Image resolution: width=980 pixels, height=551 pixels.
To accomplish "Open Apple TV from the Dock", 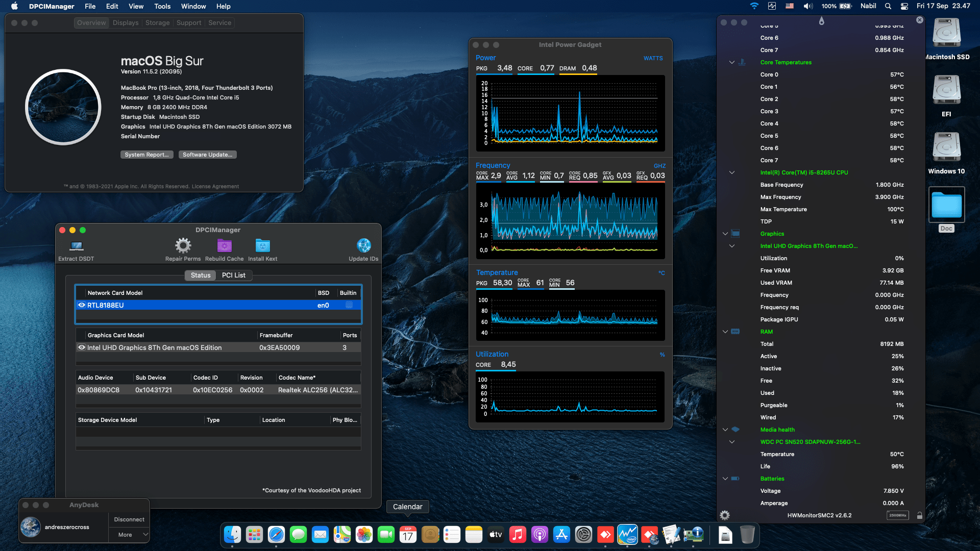I will tap(496, 535).
